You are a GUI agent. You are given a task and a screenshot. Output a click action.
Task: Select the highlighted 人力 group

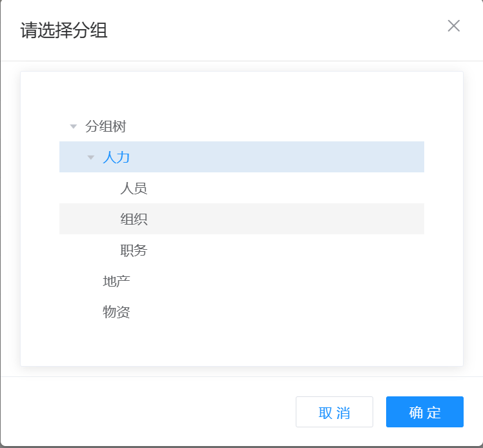117,158
